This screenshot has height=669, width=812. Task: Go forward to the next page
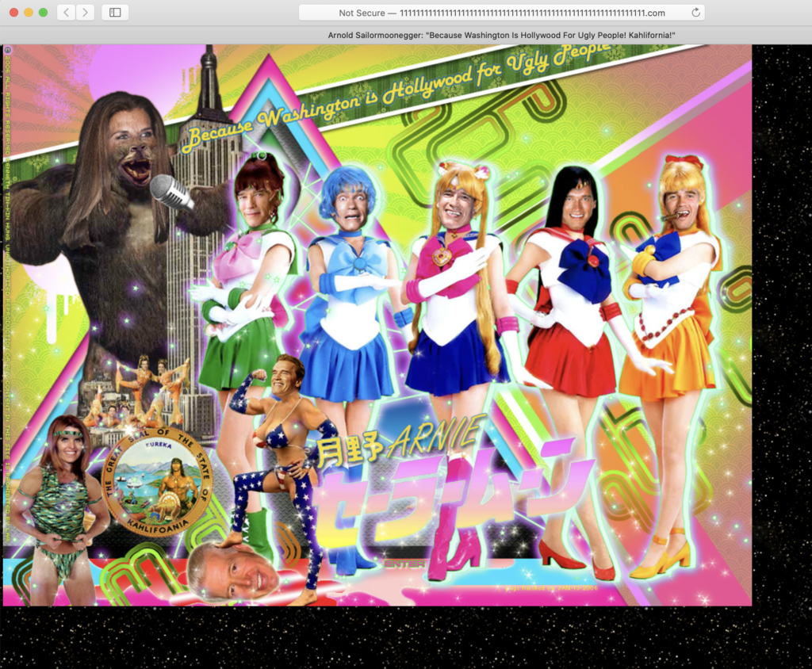pyautogui.click(x=86, y=13)
